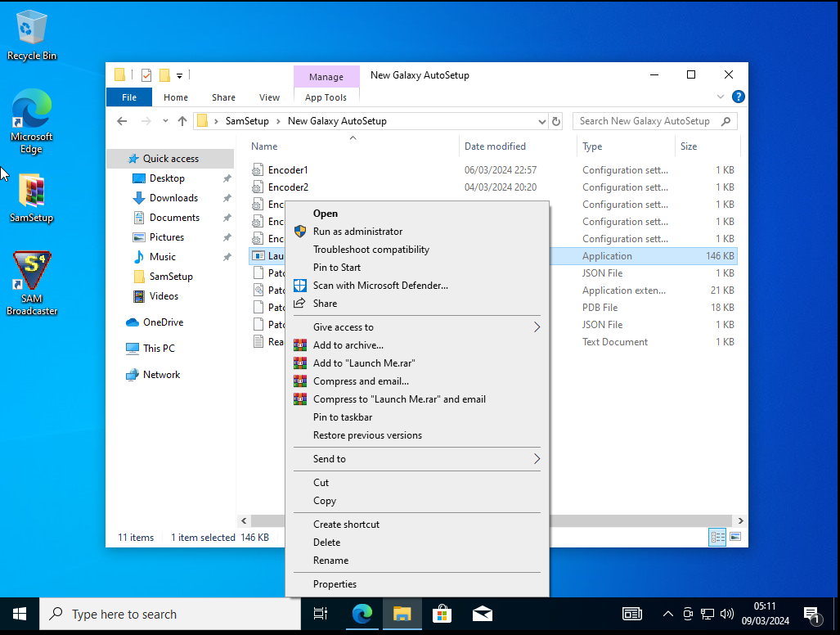
Task: Open Microsoft Edge from desktop
Action: click(32, 120)
